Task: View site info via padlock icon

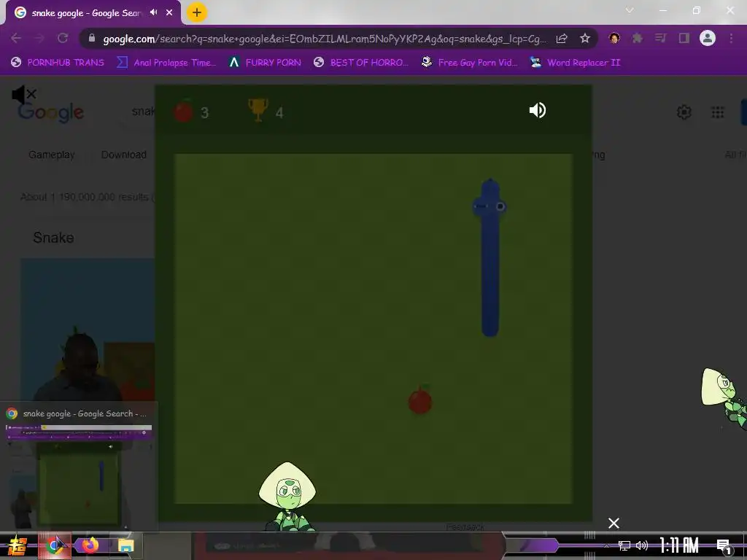Action: pos(92,38)
